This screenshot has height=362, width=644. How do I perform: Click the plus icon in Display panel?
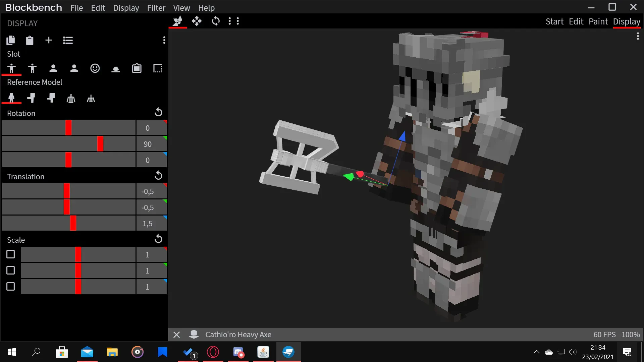49,40
